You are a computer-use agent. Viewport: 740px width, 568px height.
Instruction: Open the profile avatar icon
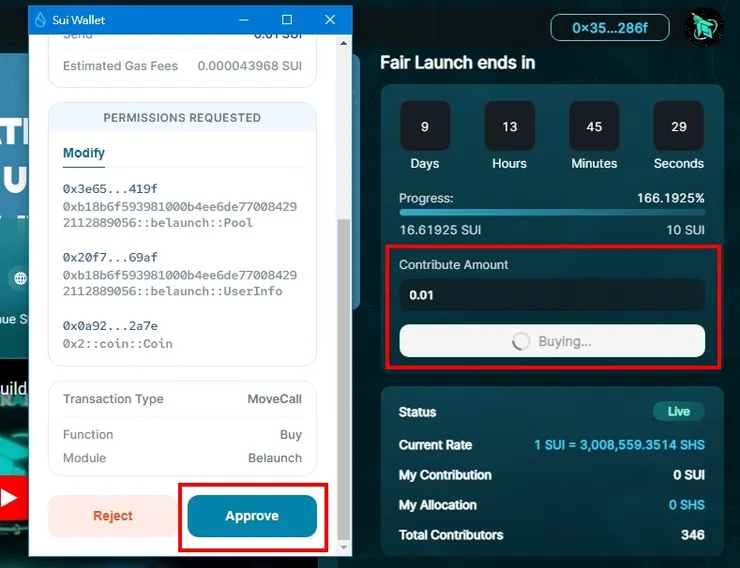[705, 27]
